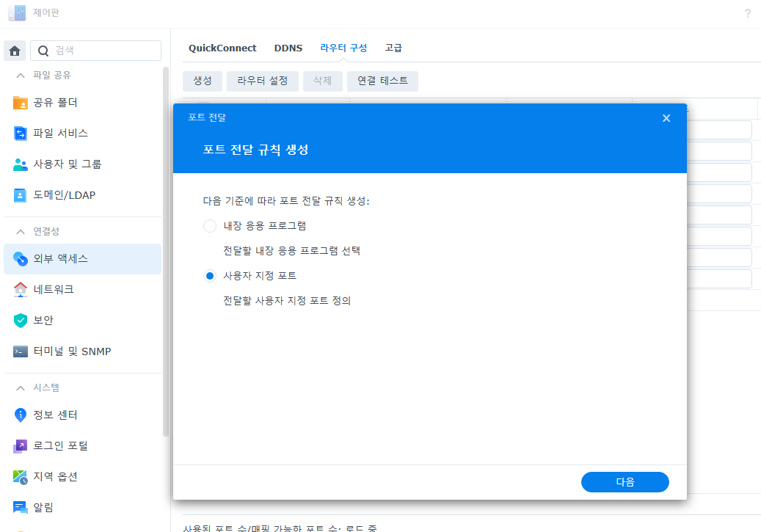Click the 외부 액세스 icon
Image resolution: width=761 pixels, height=532 pixels.
pyautogui.click(x=21, y=259)
